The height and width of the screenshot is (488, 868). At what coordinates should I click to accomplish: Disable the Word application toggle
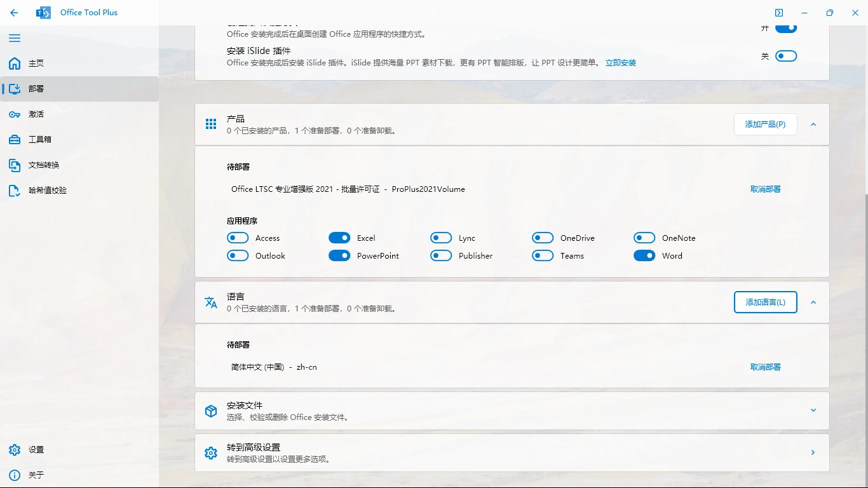click(644, 255)
